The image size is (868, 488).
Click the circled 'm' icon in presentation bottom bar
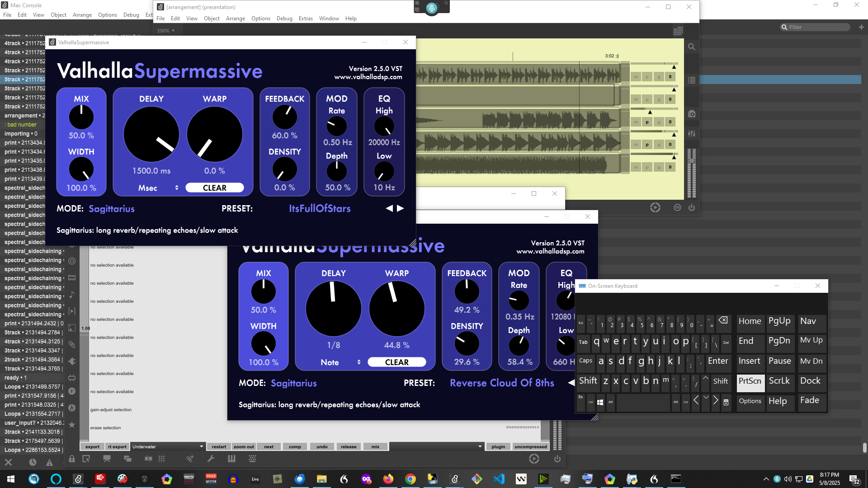pyautogui.click(x=677, y=208)
